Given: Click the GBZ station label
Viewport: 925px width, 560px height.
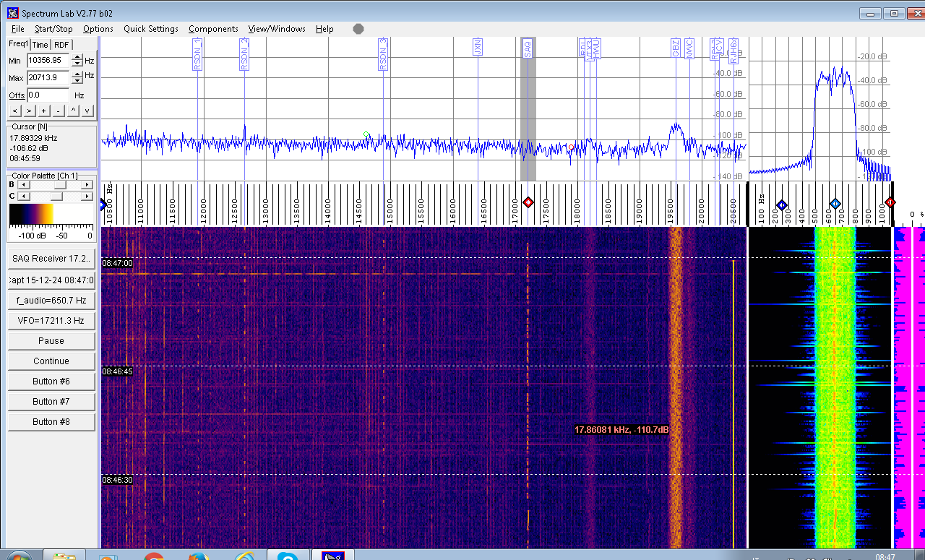Looking at the screenshot, I should [x=676, y=48].
